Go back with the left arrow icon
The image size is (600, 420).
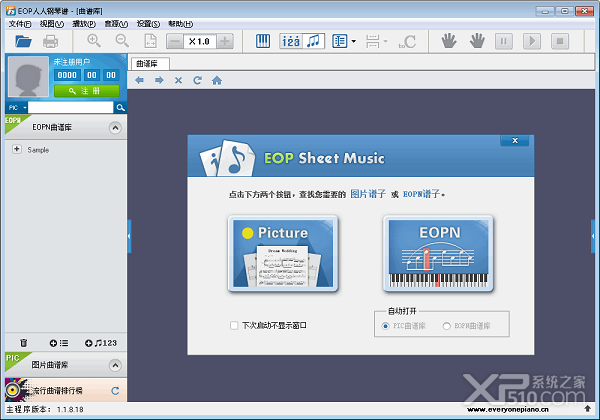pos(140,80)
